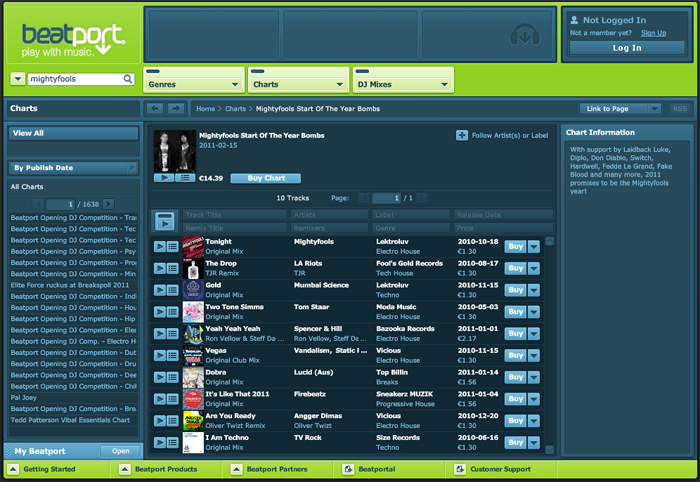Expand the By Publish Date filter

coord(74,168)
